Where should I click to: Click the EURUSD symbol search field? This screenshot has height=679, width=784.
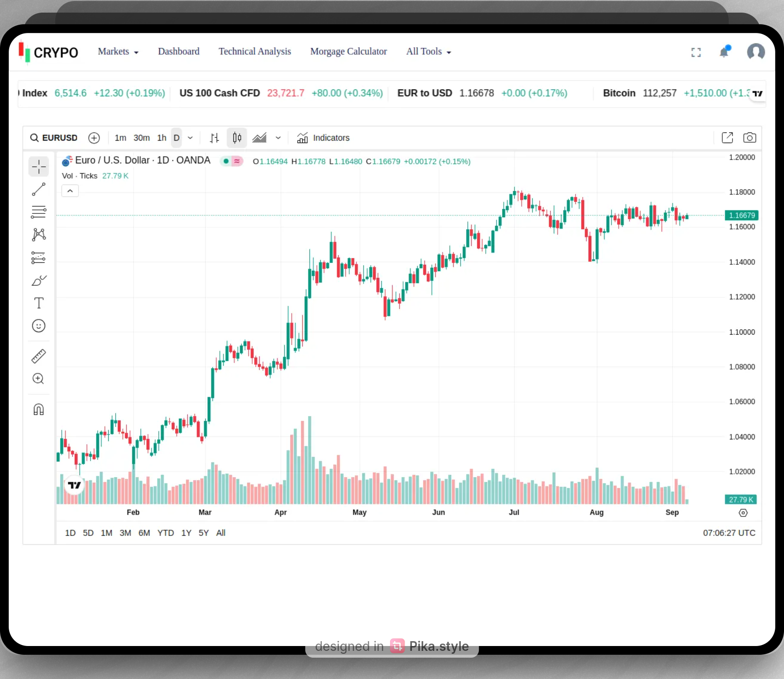(x=54, y=138)
